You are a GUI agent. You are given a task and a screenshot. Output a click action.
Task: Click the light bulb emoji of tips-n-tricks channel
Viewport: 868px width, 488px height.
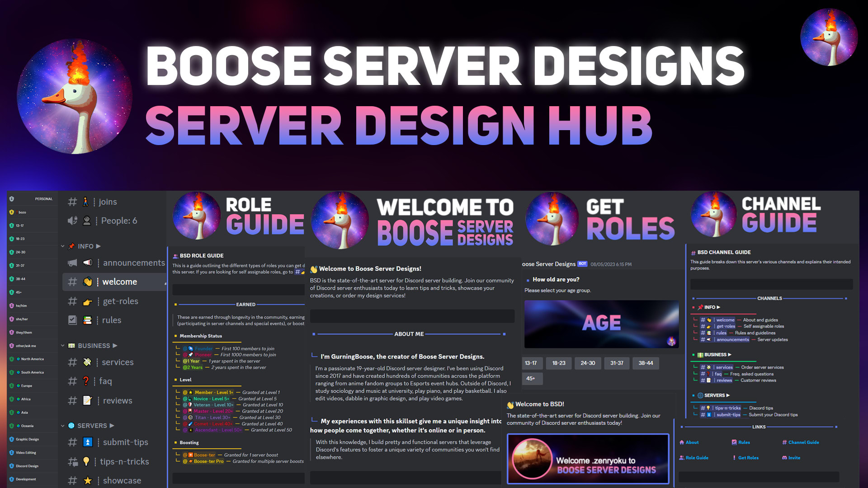(86, 461)
